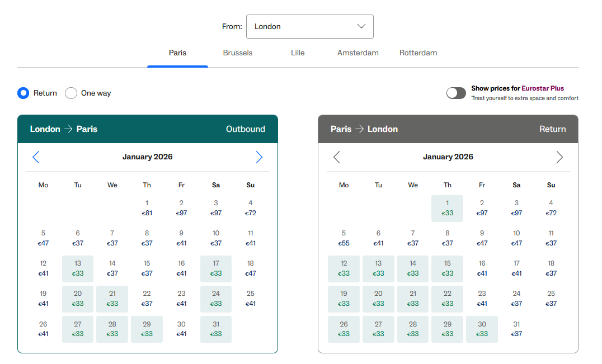Select January 13 €33 outbound fare
The width and height of the screenshot is (602, 364).
pyautogui.click(x=77, y=268)
